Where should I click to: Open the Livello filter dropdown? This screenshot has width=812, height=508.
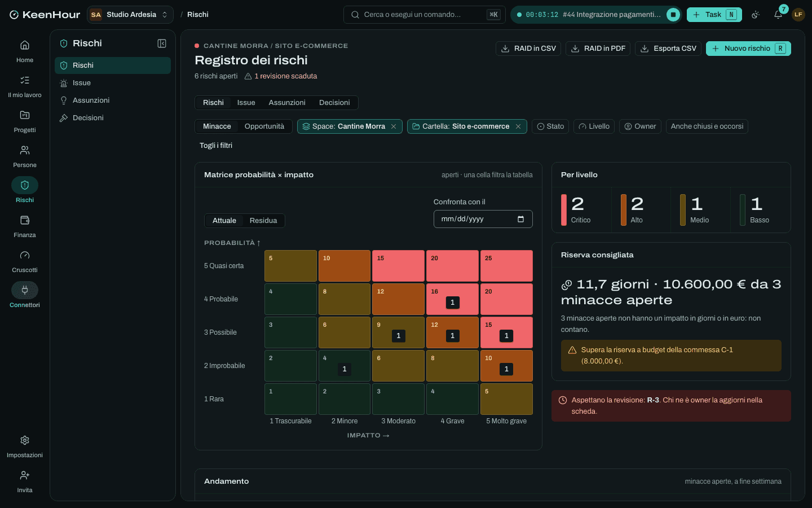pyautogui.click(x=594, y=126)
